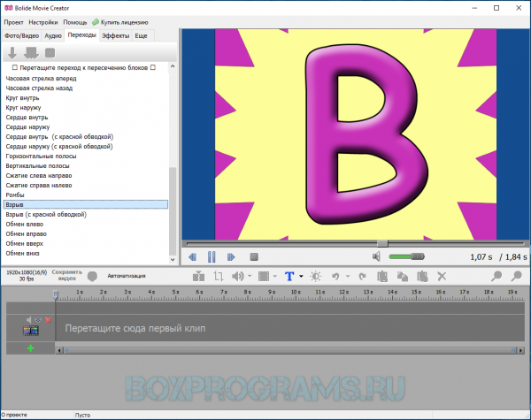Click the preview seek slider handle
Viewport: 531px width, 420px height.
(x=382, y=243)
